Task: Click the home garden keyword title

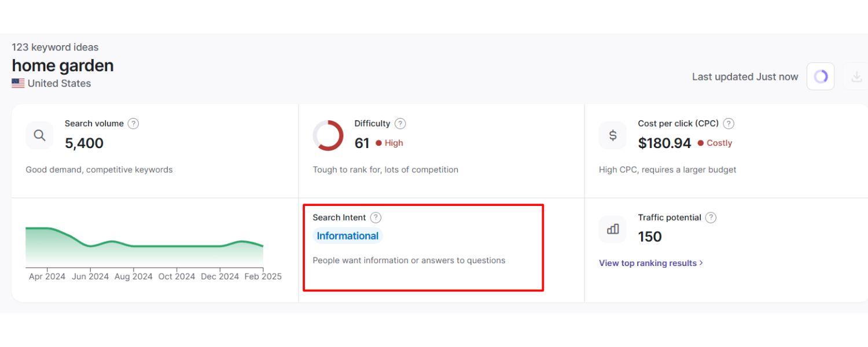Action: [x=62, y=66]
